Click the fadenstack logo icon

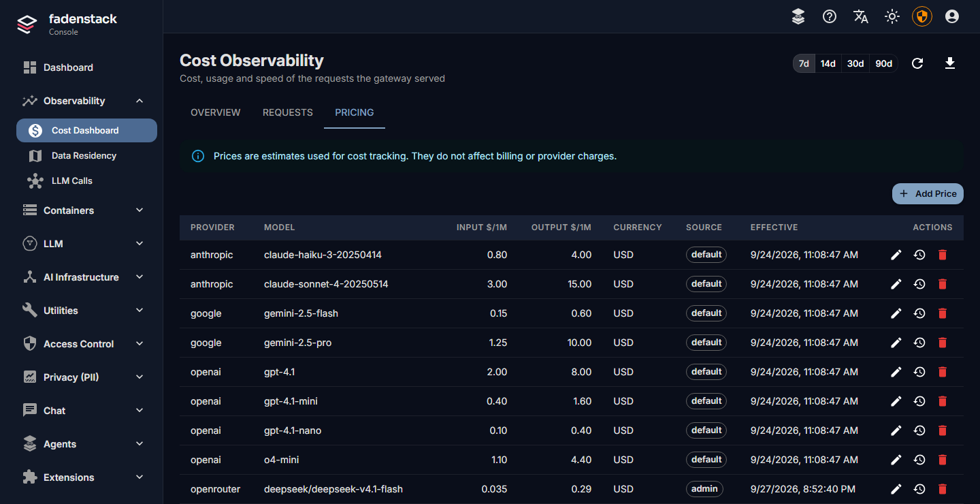(x=27, y=25)
